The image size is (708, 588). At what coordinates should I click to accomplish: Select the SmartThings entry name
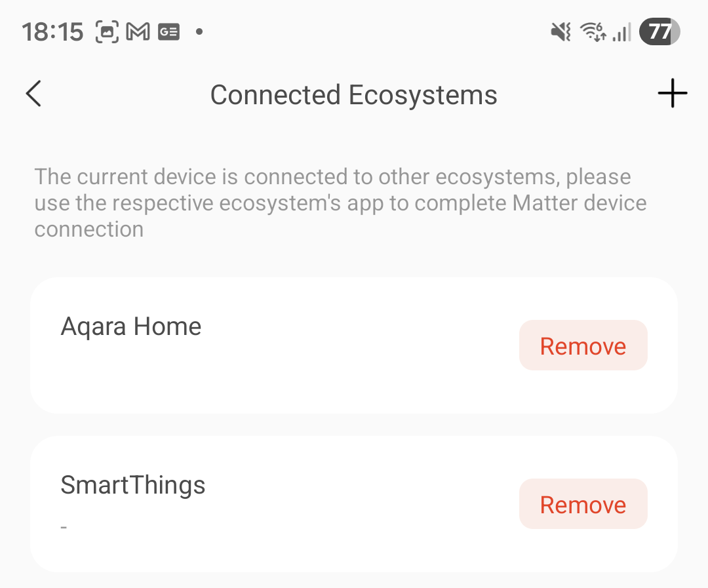coord(133,485)
